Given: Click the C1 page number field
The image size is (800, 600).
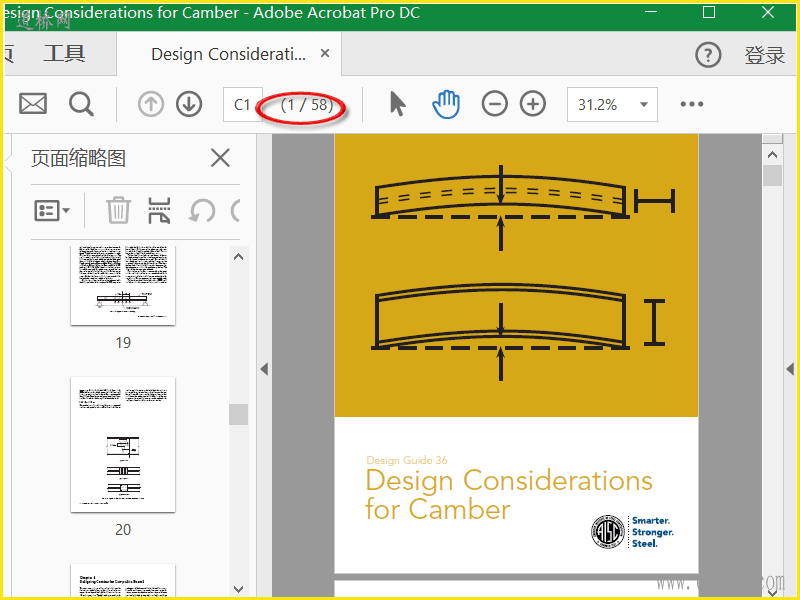Looking at the screenshot, I should point(243,105).
